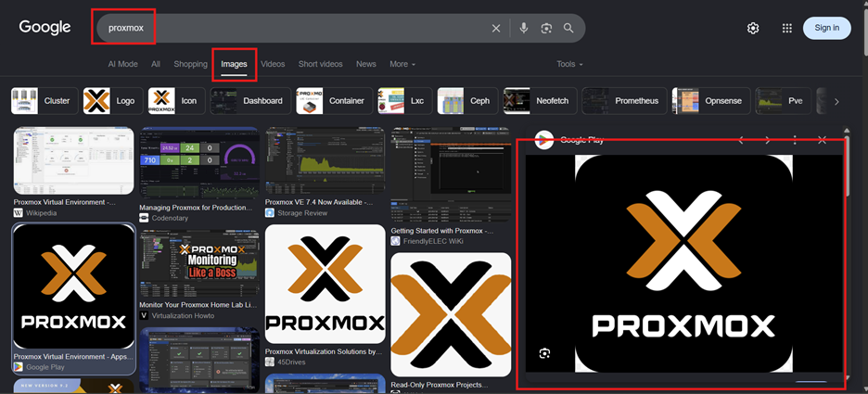
Task: Go to previous image in preview panel
Action: click(741, 140)
